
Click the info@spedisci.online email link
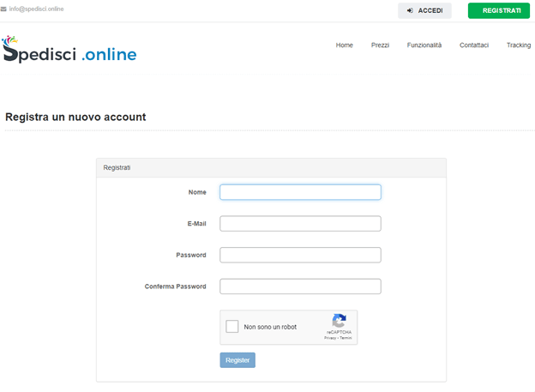pyautogui.click(x=36, y=9)
